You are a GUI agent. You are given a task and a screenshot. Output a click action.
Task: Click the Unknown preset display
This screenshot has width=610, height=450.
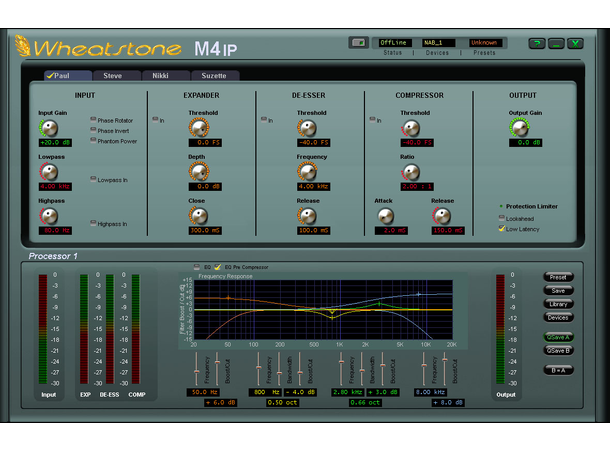point(485,43)
